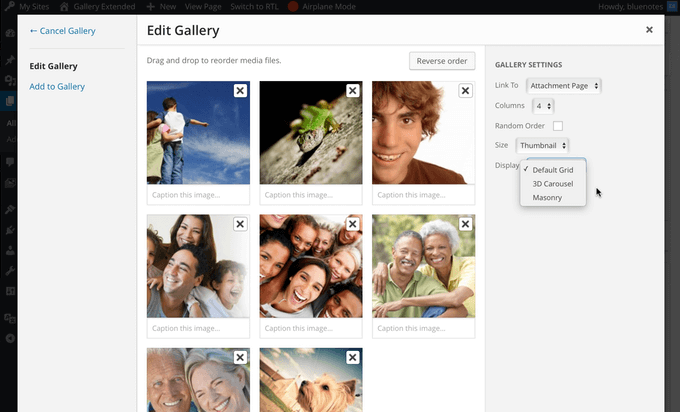Remove the green lizard image from gallery

point(353,91)
